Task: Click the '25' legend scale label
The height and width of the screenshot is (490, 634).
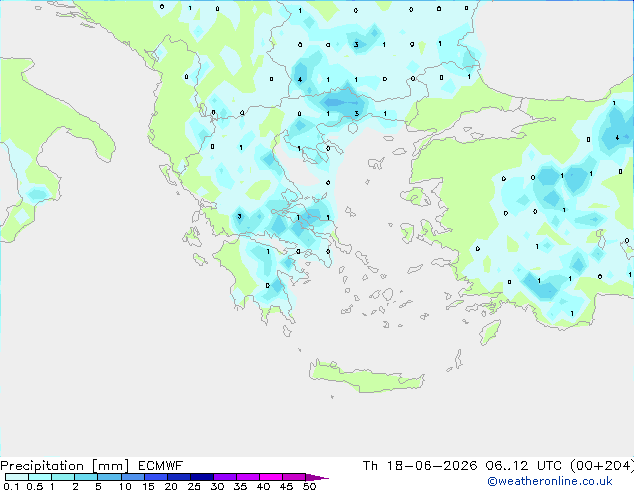Action: pos(194,486)
